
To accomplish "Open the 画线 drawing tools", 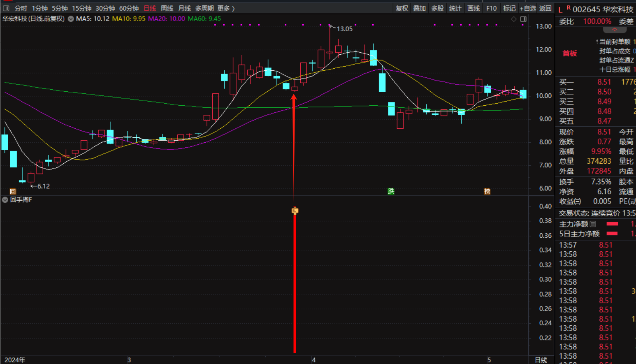I will coord(474,8).
